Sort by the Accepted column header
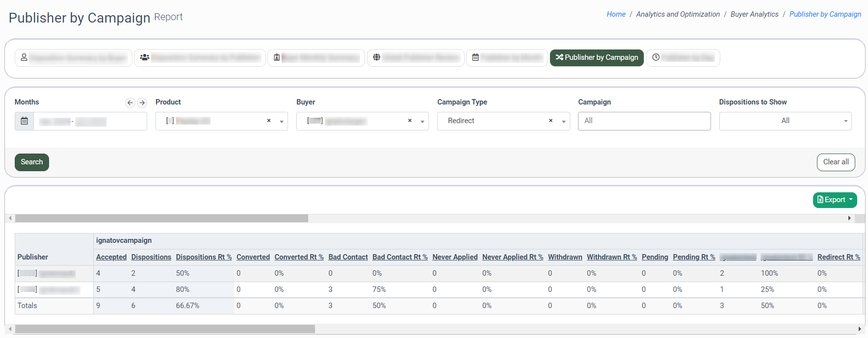Viewport: 868px width, 338px height. tap(111, 257)
